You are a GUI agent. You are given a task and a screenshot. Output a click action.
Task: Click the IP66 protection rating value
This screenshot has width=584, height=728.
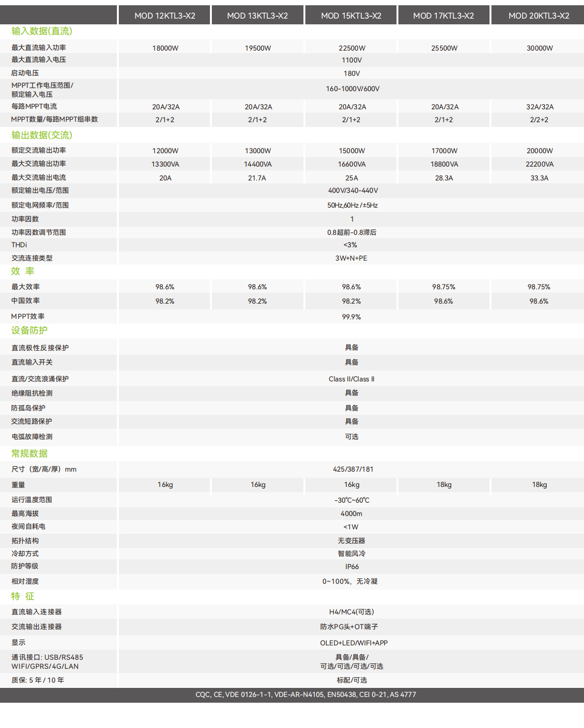[352, 567]
